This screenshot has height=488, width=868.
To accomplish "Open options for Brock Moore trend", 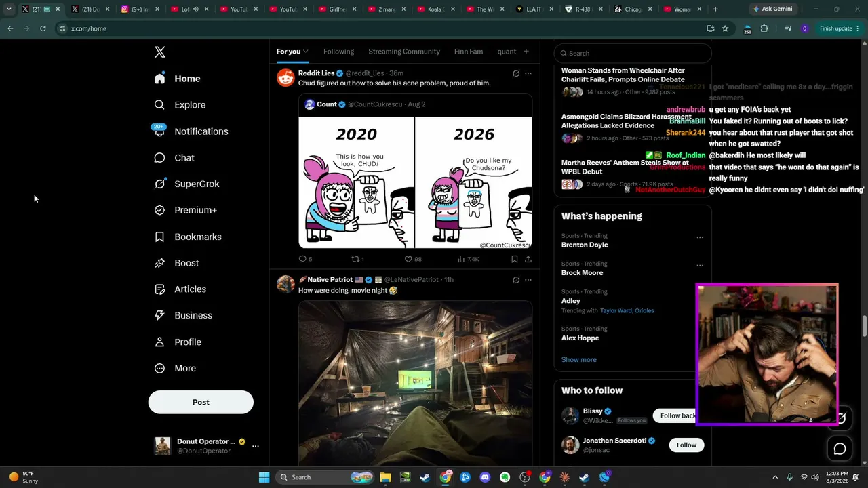I will (x=700, y=265).
